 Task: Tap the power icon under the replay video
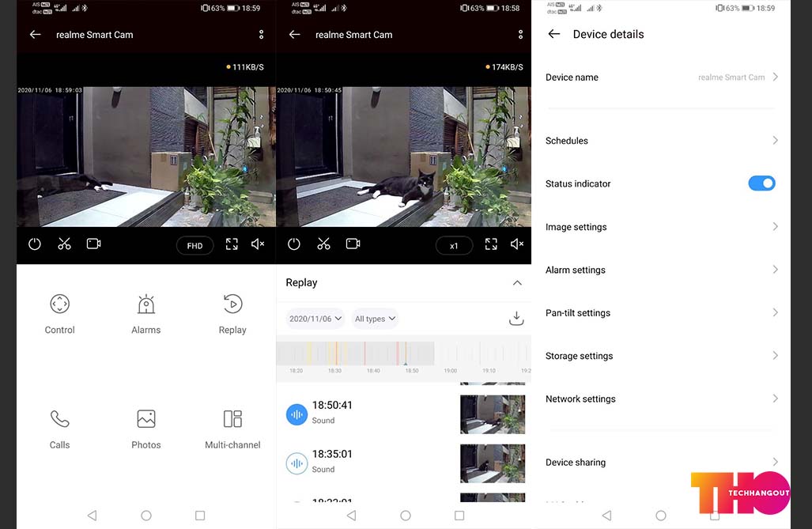(293, 244)
